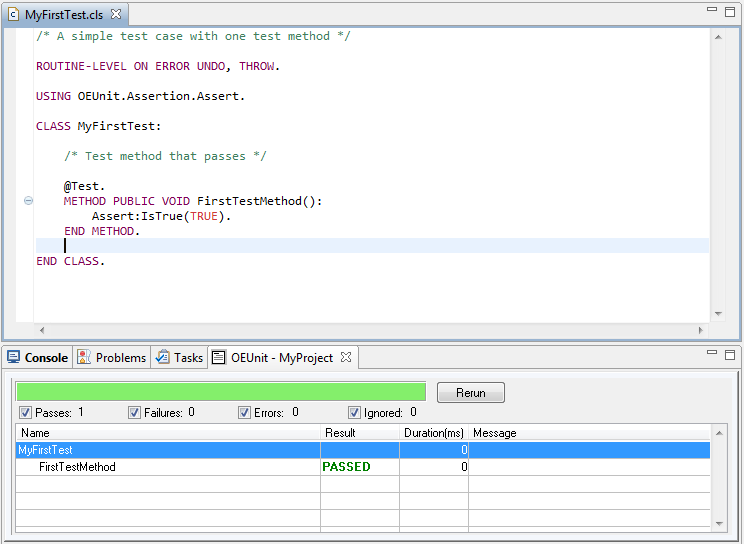This screenshot has width=744, height=544.
Task: Open the Tasks tab
Action: click(x=180, y=357)
